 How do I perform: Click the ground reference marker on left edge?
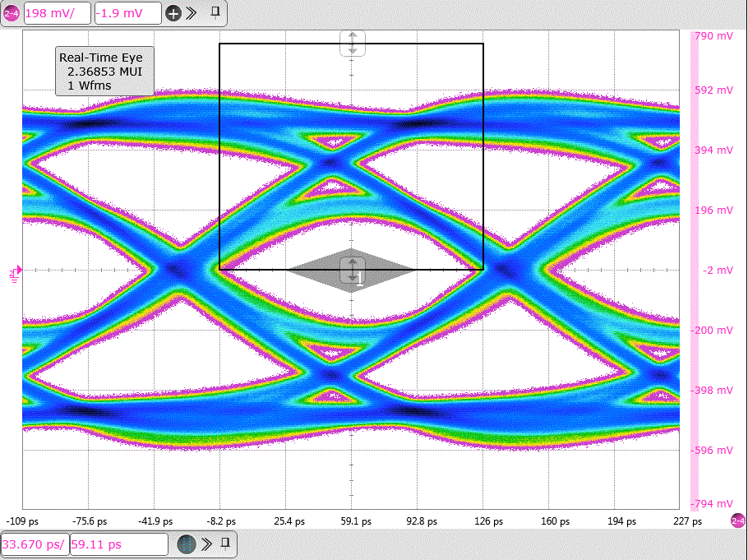(x=14, y=271)
